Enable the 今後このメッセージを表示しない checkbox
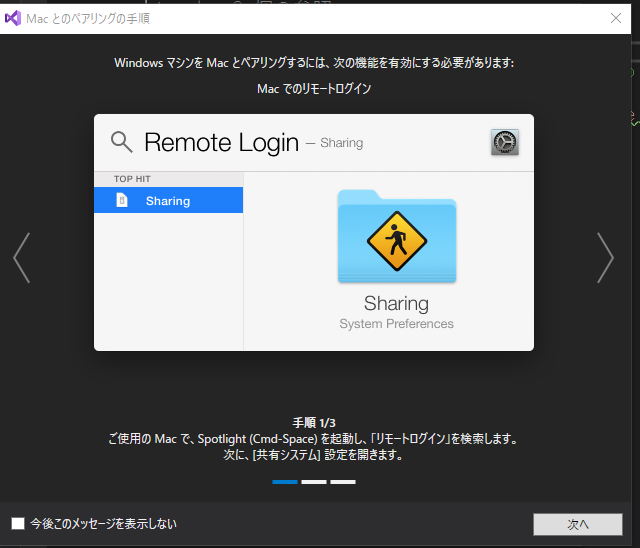The width and height of the screenshot is (640, 548). point(18,524)
